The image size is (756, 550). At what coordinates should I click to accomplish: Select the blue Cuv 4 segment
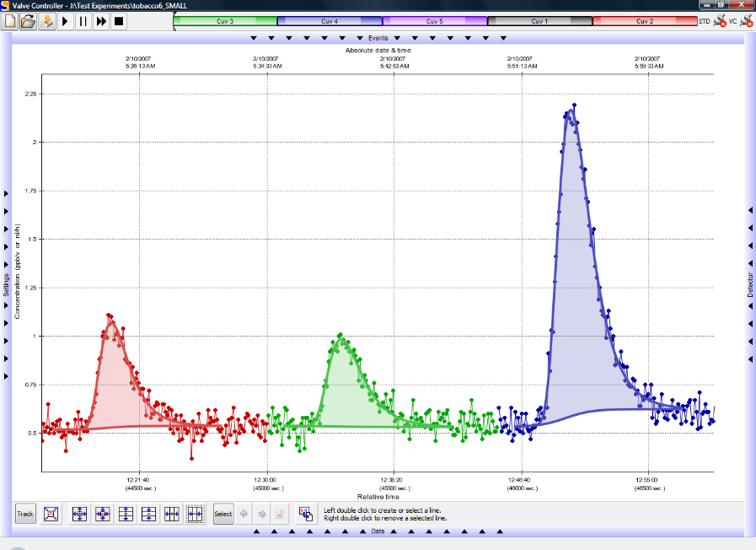click(x=330, y=21)
